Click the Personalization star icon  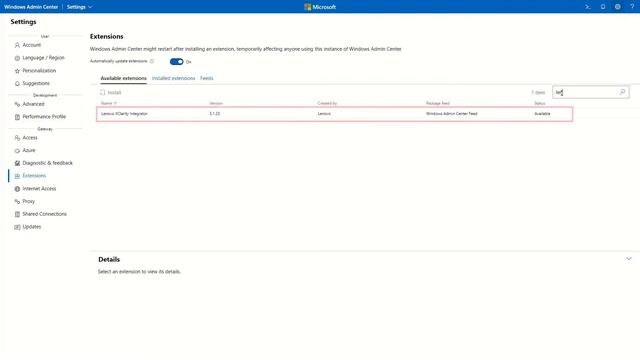click(17, 71)
